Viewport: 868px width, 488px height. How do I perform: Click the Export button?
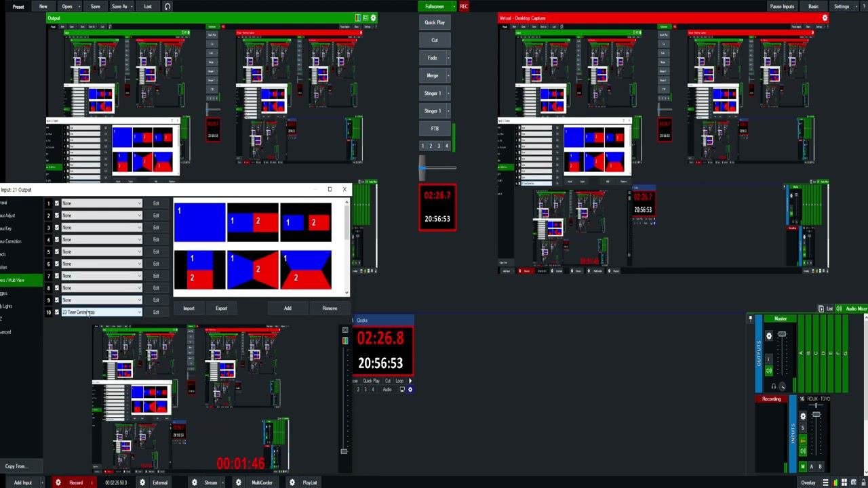(x=221, y=308)
